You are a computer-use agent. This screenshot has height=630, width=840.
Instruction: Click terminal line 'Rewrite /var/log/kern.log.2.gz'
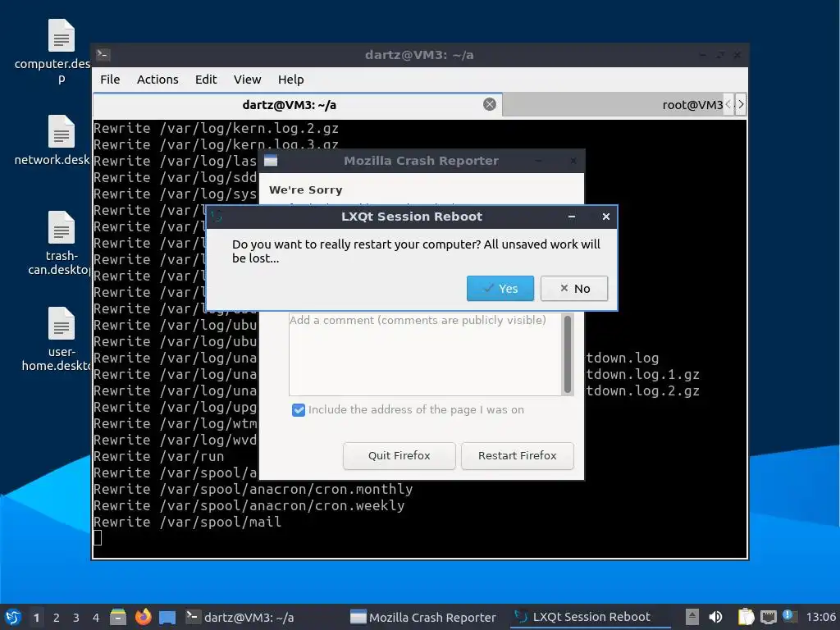216,128
